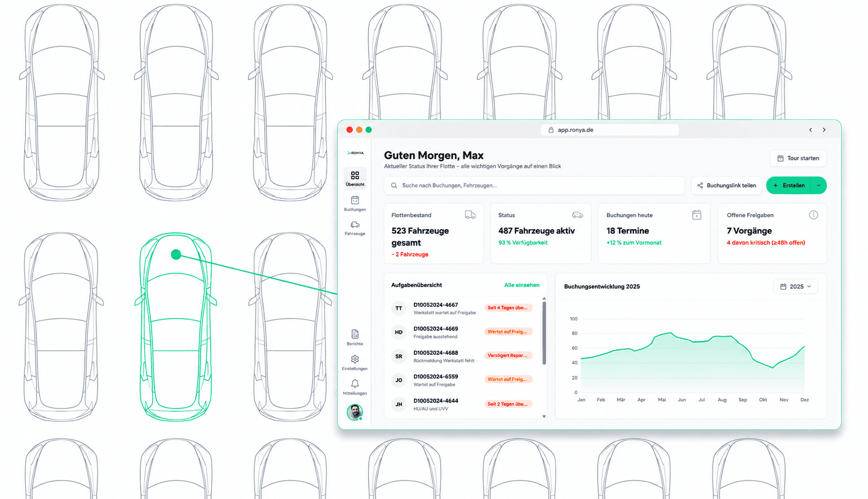Open Buchungen calendar icon in sidebar
This screenshot has height=499, width=868.
pyautogui.click(x=355, y=200)
